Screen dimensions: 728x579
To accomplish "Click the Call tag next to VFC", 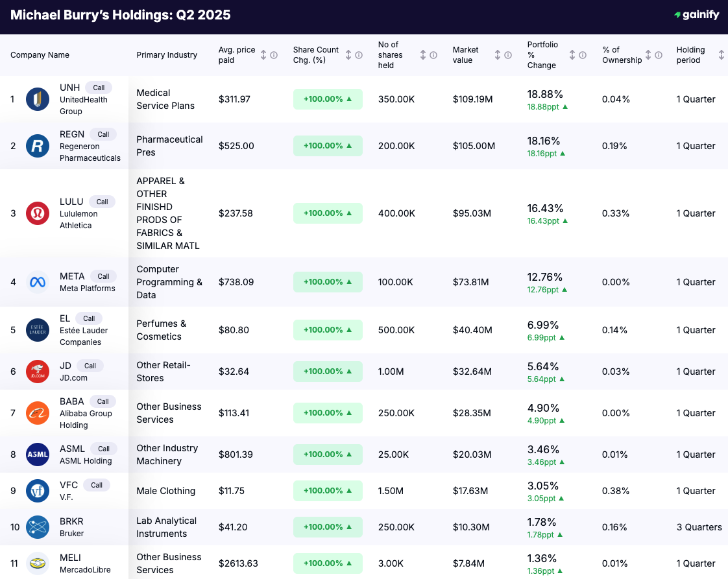I will pos(97,485).
